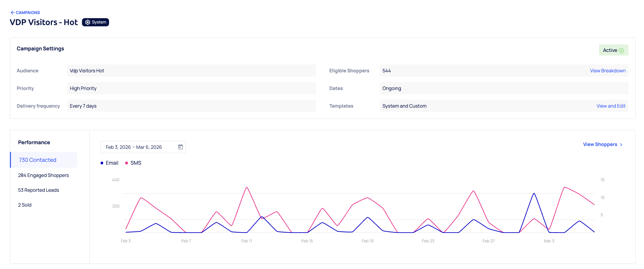Open View Breakdown for eligible shoppers
The height and width of the screenshot is (269, 644).
coord(607,71)
